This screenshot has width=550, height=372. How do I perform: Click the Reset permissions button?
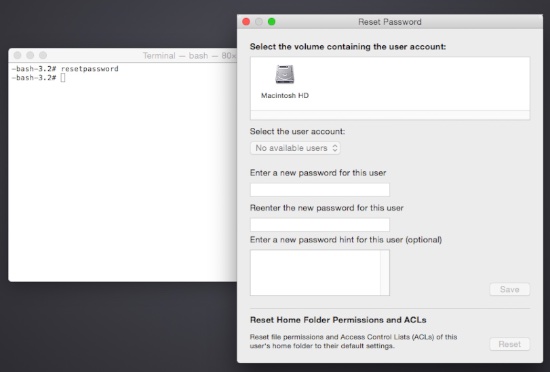click(509, 344)
